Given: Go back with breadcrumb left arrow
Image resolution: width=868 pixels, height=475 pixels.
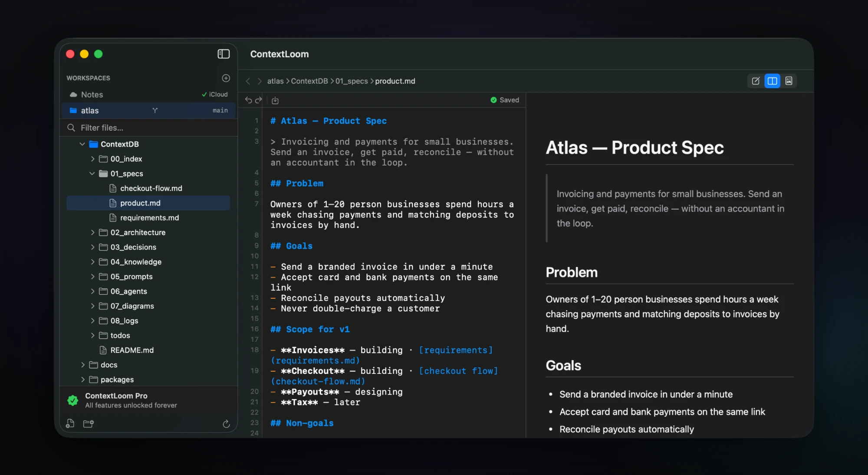Looking at the screenshot, I should click(x=248, y=81).
